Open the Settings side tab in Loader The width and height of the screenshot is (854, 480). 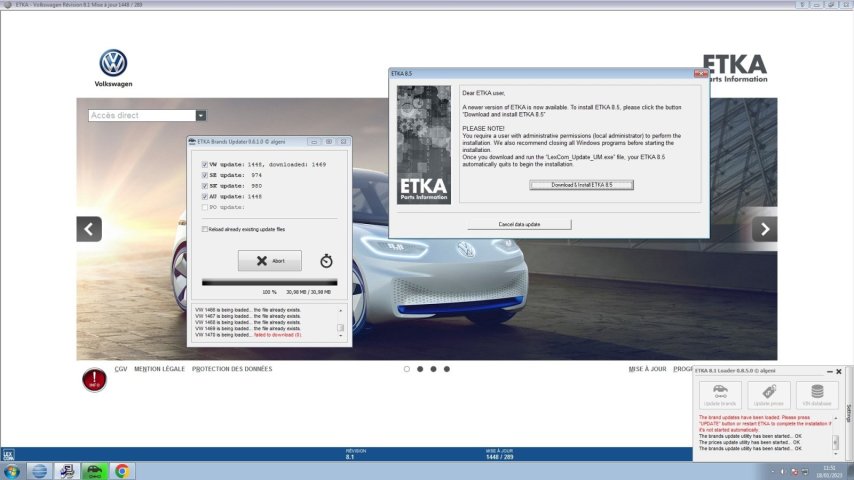(849, 412)
